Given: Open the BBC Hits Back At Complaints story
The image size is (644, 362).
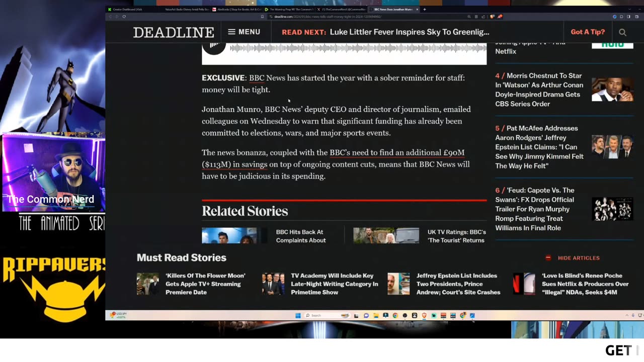Looking at the screenshot, I should coord(301,236).
